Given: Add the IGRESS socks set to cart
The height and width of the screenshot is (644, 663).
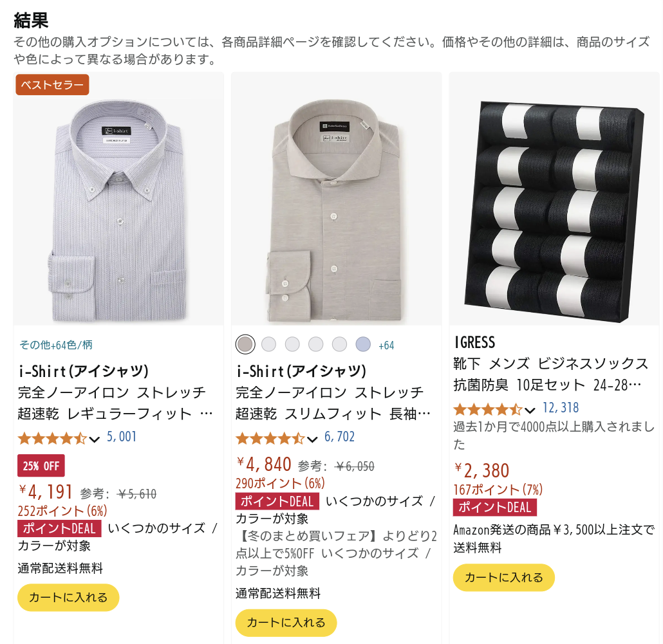Looking at the screenshot, I should point(503,578).
